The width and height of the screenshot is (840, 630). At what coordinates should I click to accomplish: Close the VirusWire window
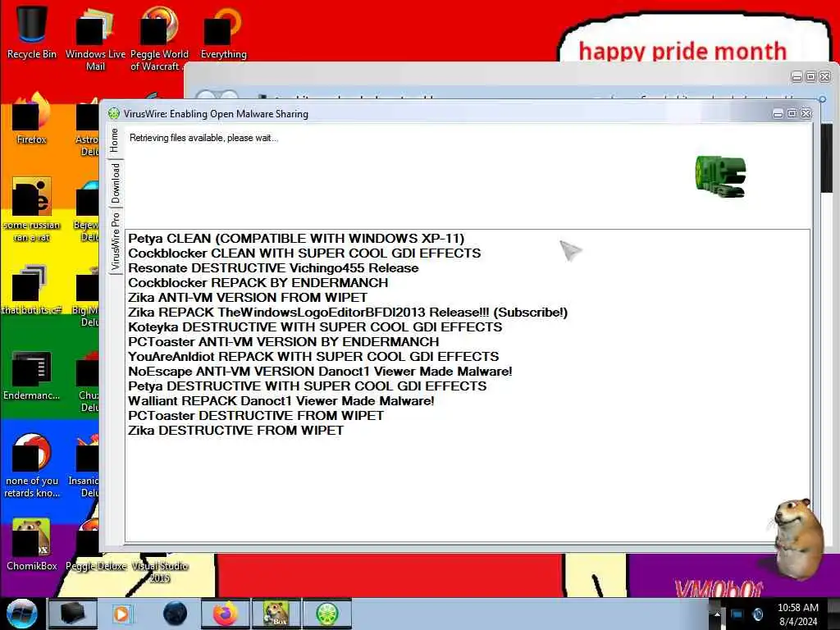pyautogui.click(x=806, y=113)
